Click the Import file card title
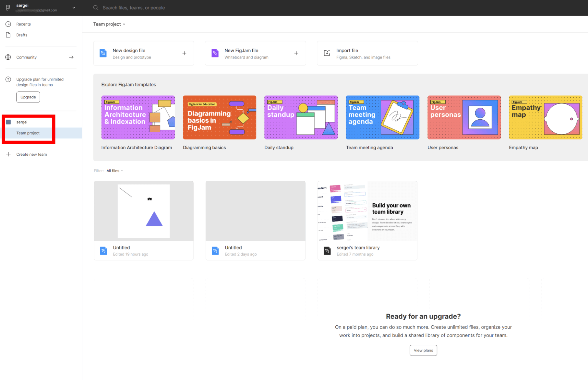This screenshot has width=588, height=380. (x=347, y=51)
